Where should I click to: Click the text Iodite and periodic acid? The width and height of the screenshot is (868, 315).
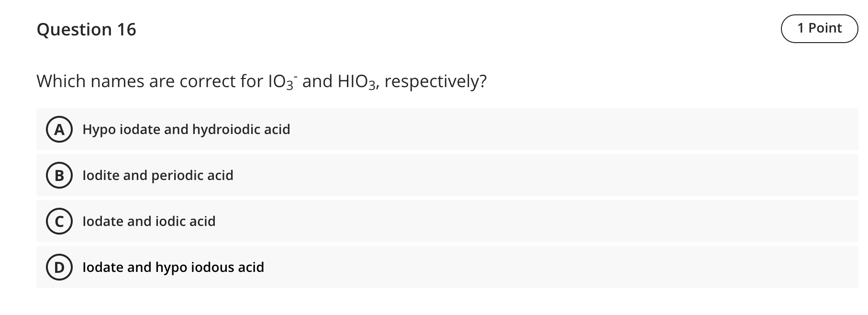[x=158, y=176]
